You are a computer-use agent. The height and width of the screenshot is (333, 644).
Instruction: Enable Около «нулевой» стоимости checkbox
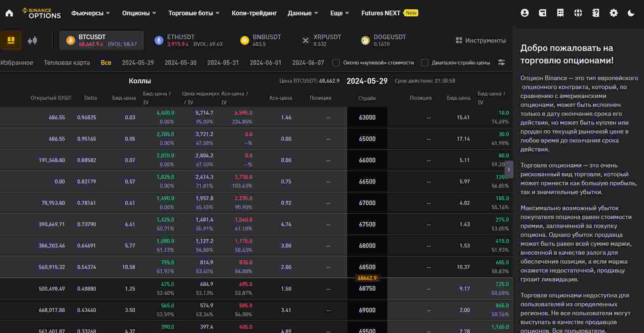click(336, 63)
